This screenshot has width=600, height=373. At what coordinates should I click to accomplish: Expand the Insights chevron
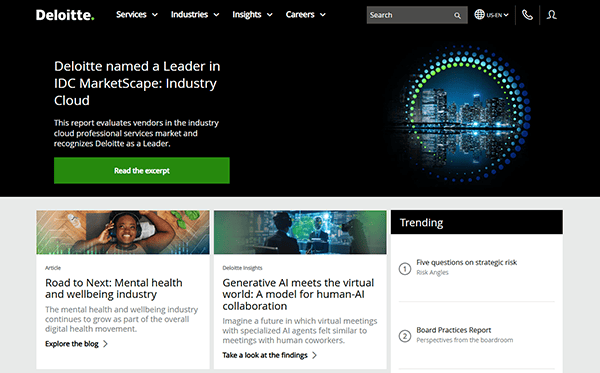click(270, 15)
